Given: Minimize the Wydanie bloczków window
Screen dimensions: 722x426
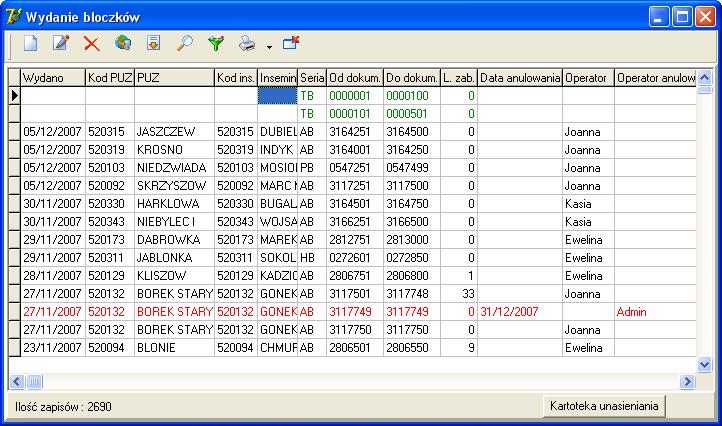Looking at the screenshot, I should [659, 17].
